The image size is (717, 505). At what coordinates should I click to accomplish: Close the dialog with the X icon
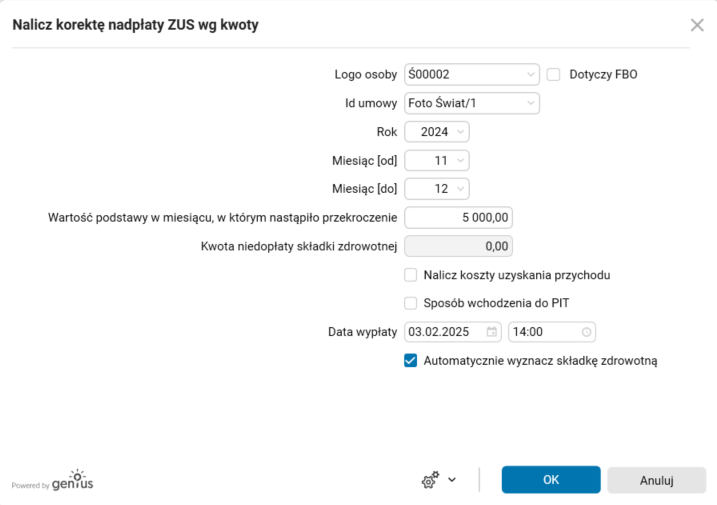coord(697,26)
